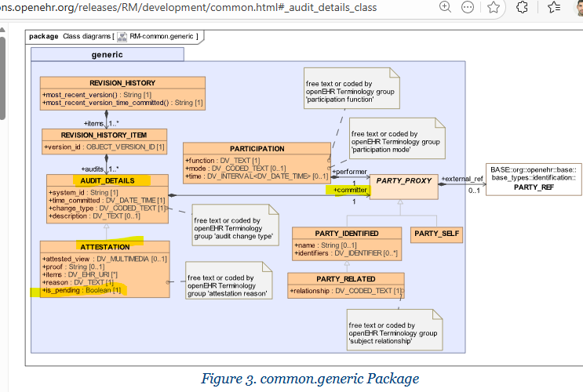Select the REVISION_HISTORY class title
Screen dimensions: 583x392
pyautogui.click(x=122, y=82)
